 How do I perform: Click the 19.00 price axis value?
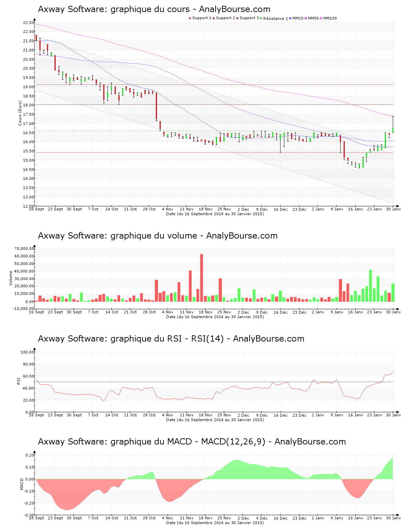[x=28, y=87]
